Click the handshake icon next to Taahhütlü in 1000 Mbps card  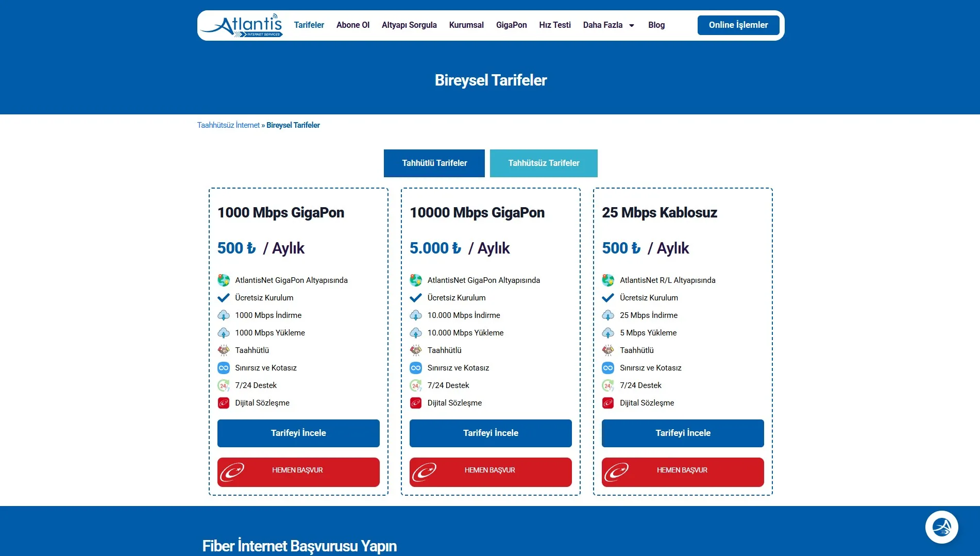click(x=224, y=350)
